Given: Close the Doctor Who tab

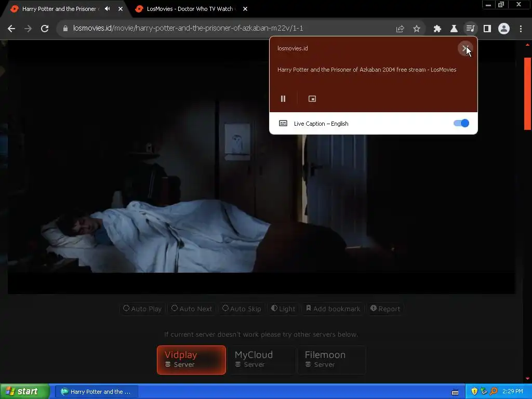Looking at the screenshot, I should point(245,9).
